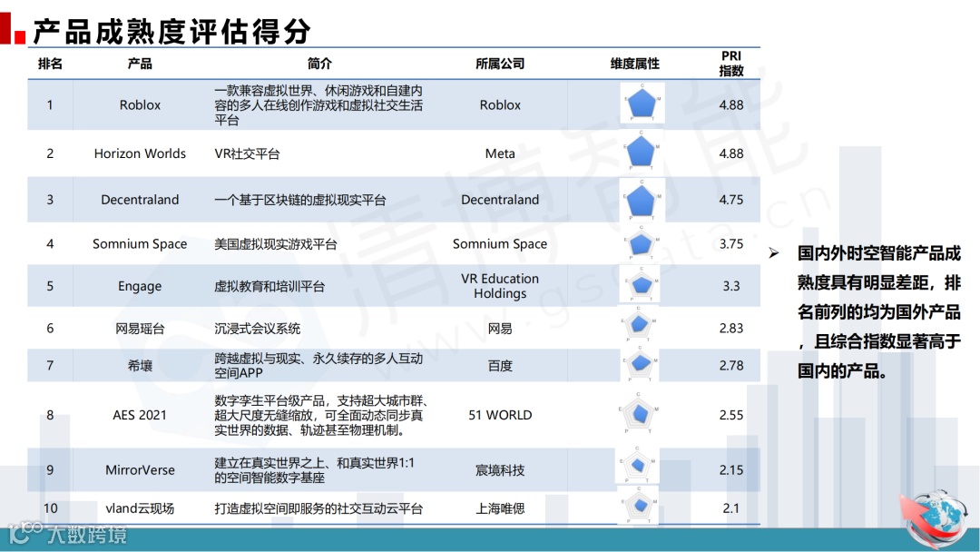Select the product name MirrorVerse

click(x=140, y=470)
